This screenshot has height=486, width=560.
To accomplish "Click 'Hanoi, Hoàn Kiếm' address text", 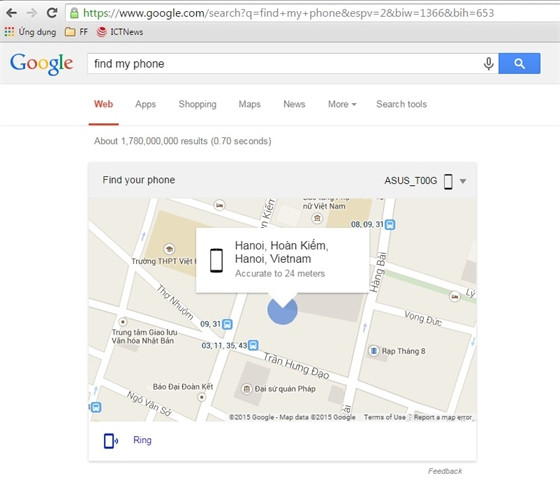I will (x=281, y=246).
